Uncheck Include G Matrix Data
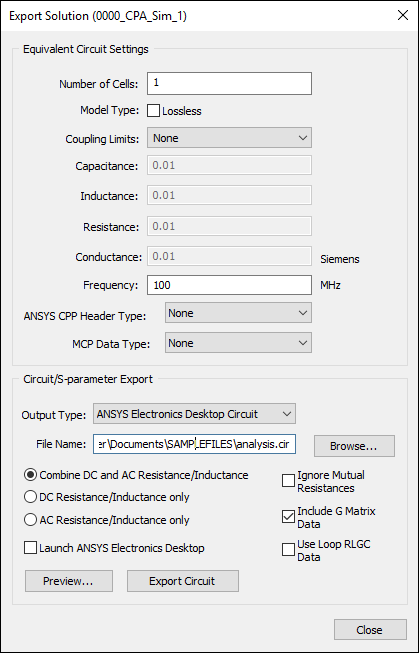The image size is (419, 653). (288, 517)
